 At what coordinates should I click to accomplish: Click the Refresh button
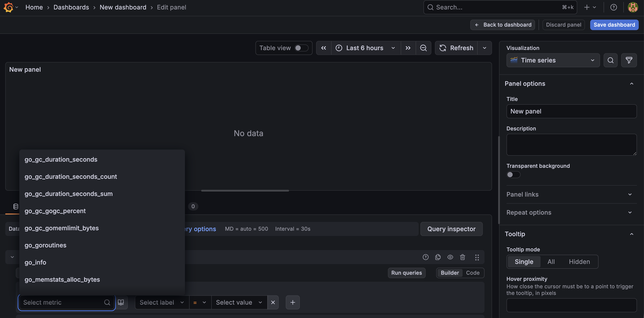(x=456, y=48)
